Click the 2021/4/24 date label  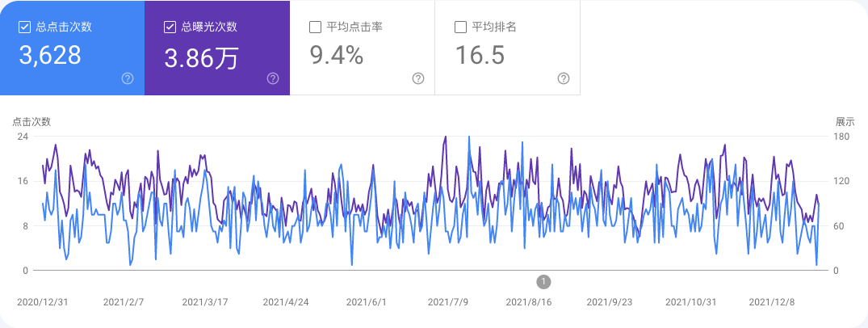click(286, 302)
